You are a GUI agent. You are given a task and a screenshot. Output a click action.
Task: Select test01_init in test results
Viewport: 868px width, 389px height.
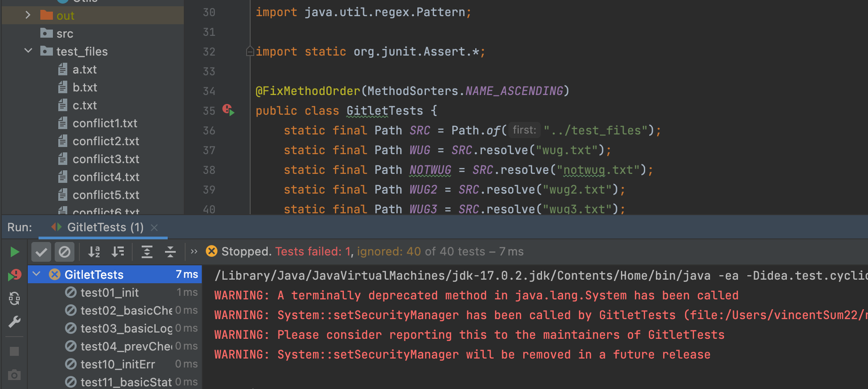coord(109,293)
